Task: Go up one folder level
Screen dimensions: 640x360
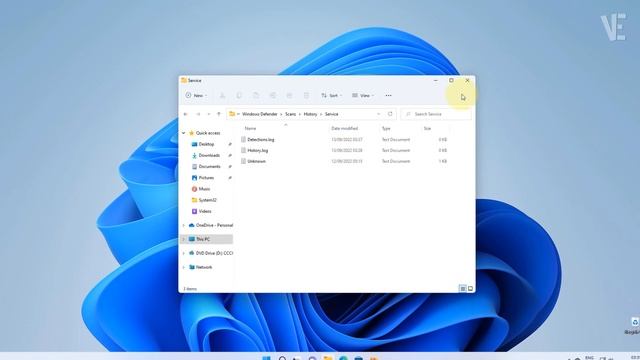Action: pos(219,114)
